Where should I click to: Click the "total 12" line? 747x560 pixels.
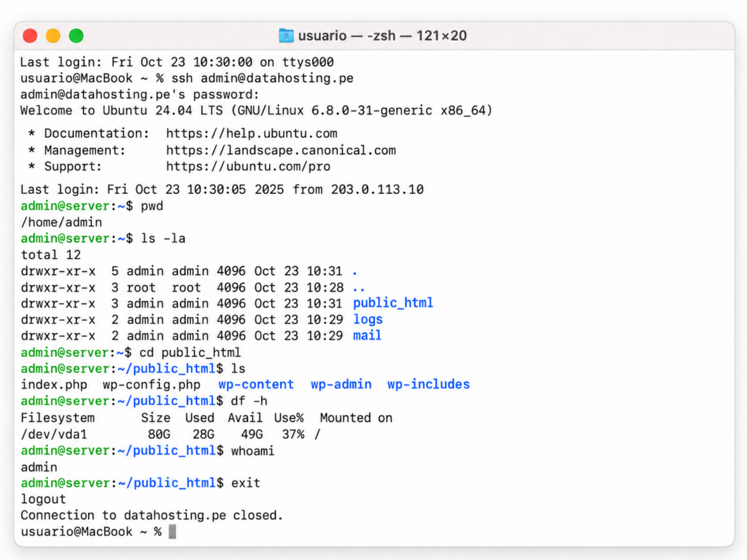tap(50, 254)
